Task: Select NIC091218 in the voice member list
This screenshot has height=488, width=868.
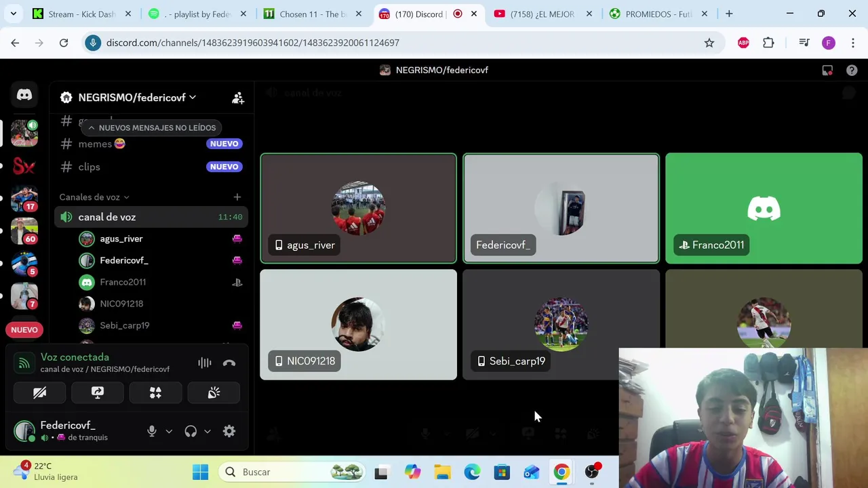Action: (161, 304)
